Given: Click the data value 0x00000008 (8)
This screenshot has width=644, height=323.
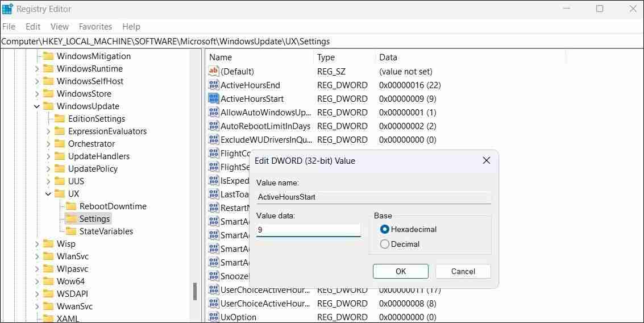Looking at the screenshot, I should click(408, 303).
